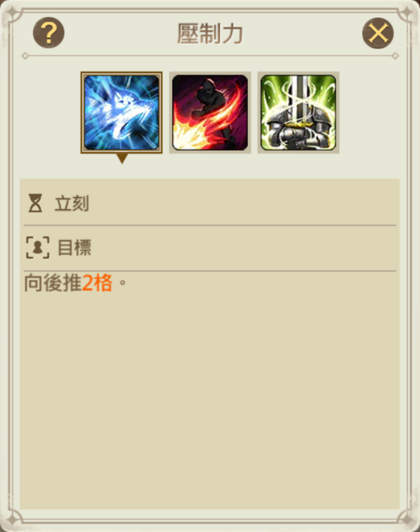Open help via the question mark icon
Viewport: 420px width, 532px height.
[x=49, y=33]
